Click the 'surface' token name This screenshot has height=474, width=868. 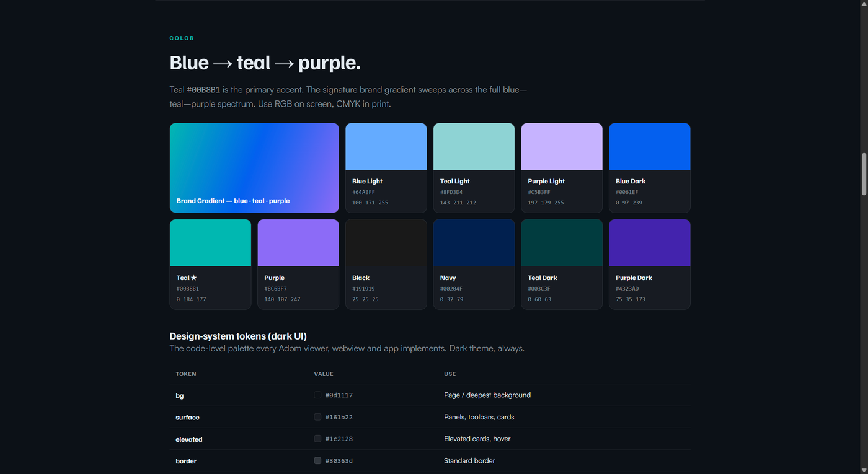pyautogui.click(x=187, y=418)
